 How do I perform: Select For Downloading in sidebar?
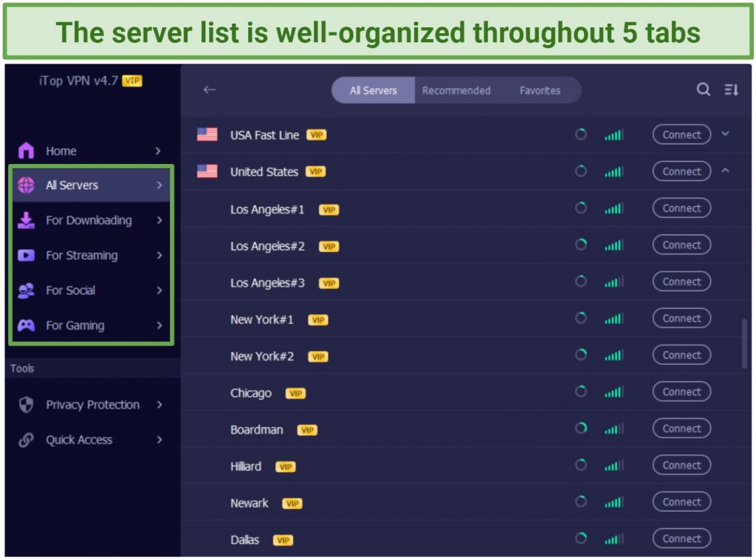(91, 220)
